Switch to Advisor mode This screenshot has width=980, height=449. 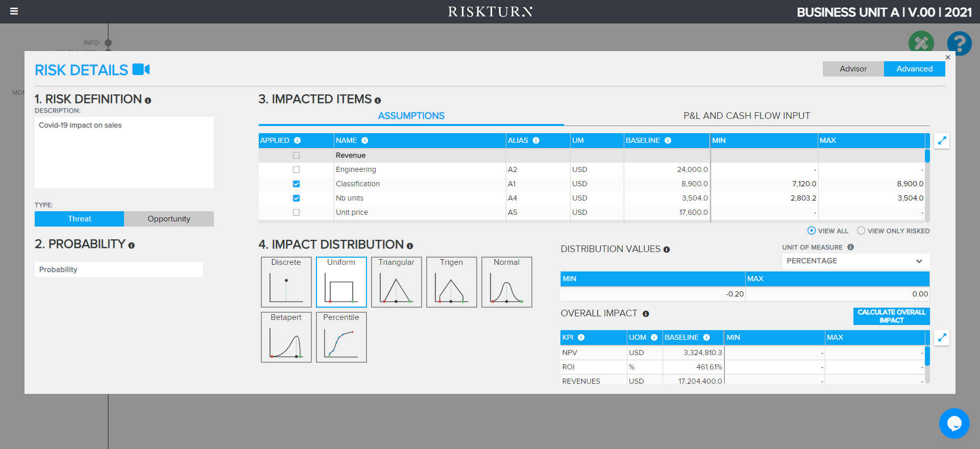853,69
